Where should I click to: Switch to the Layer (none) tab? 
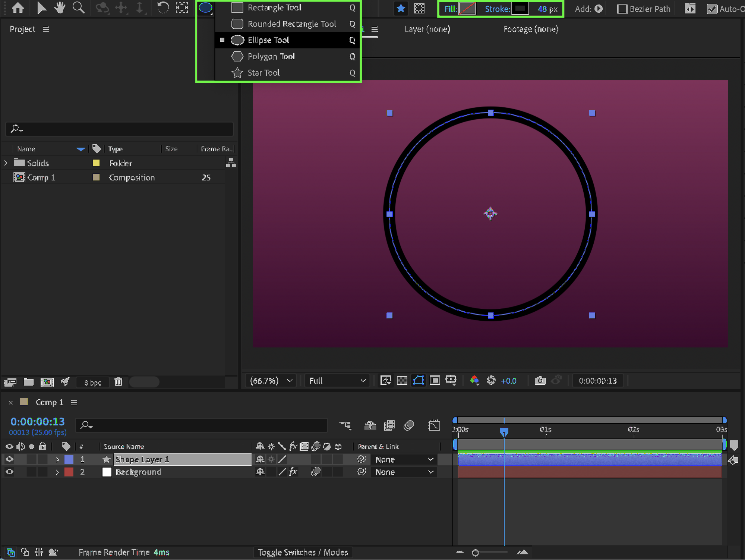[427, 29]
